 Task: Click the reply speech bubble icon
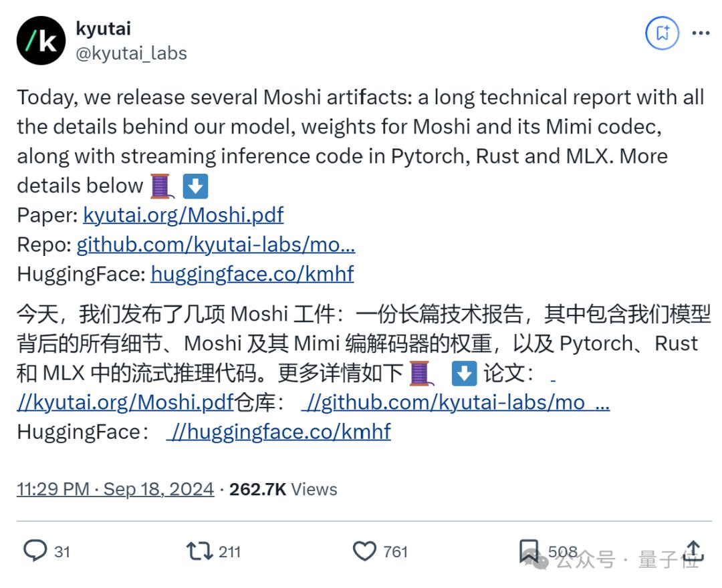click(35, 551)
